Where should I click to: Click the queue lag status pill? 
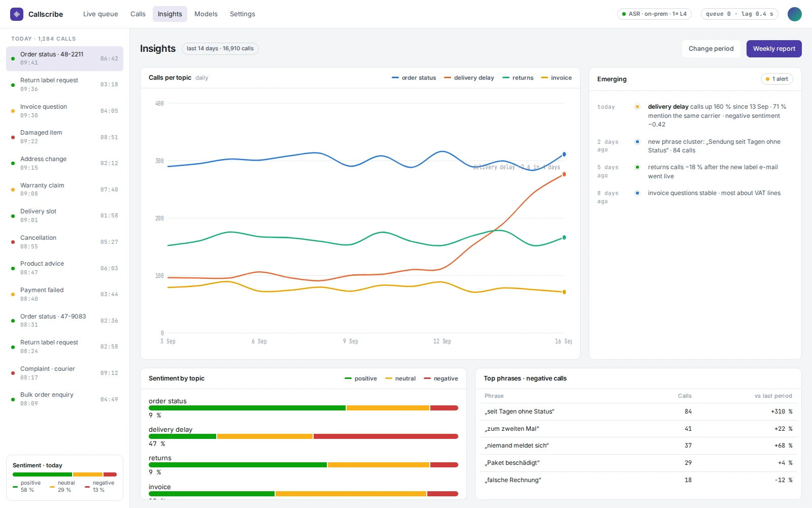pyautogui.click(x=739, y=14)
